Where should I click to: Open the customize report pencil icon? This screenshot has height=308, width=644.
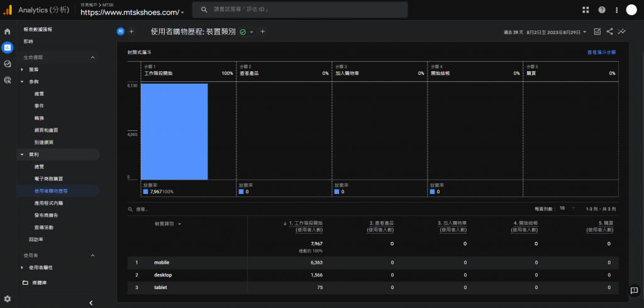[x=597, y=31]
